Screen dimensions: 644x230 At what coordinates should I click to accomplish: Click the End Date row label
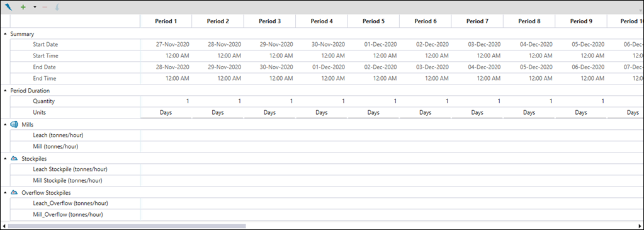click(x=44, y=67)
